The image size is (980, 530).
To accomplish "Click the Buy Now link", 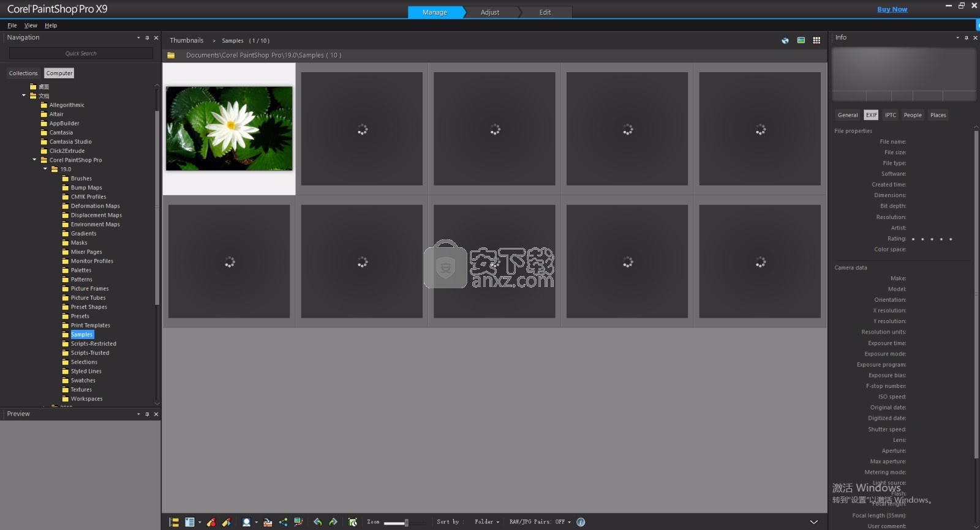I will (x=892, y=9).
